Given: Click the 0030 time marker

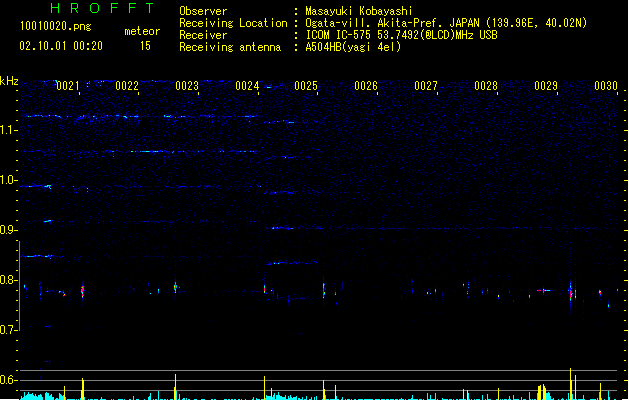Looking at the screenshot, I should click(606, 86).
